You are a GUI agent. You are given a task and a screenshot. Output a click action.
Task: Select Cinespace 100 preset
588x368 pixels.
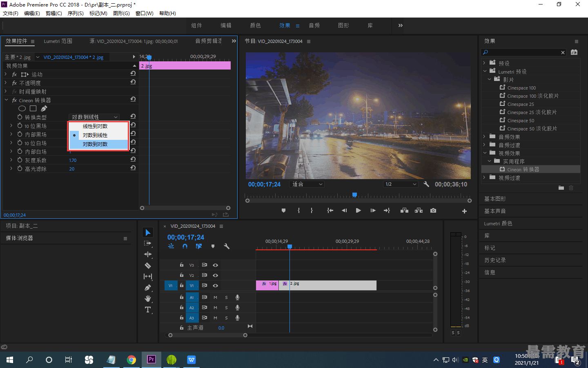521,88
